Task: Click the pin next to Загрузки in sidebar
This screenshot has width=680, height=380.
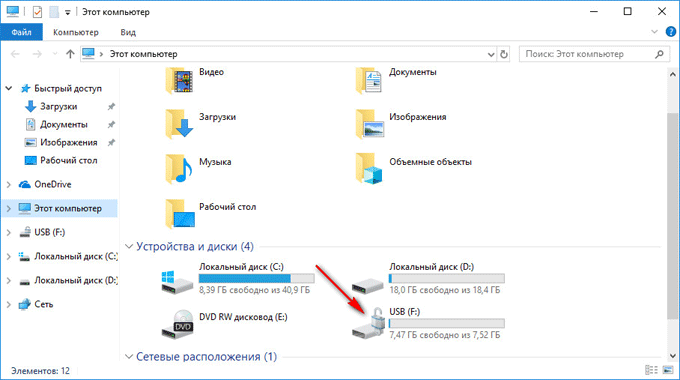Action: [111, 107]
